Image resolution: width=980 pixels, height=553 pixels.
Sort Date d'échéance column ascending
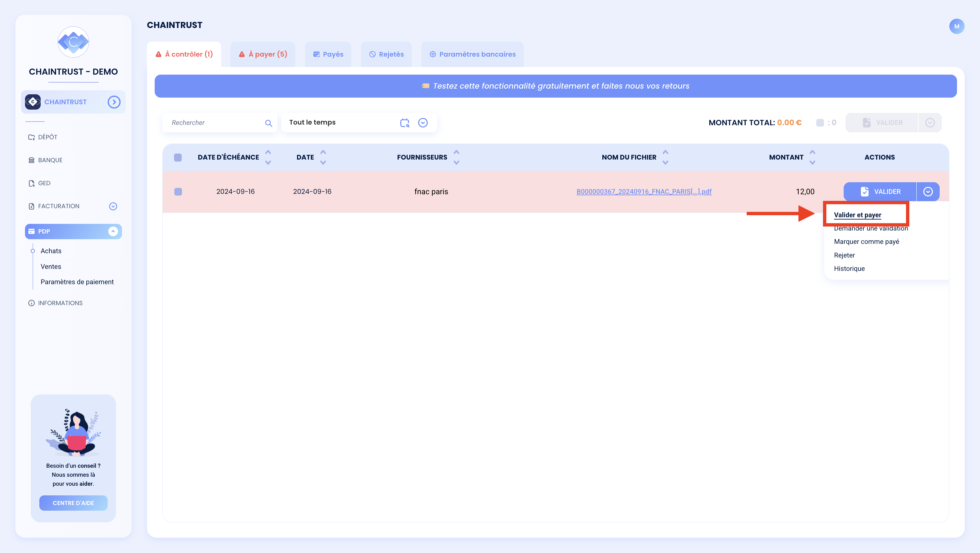pyautogui.click(x=268, y=152)
